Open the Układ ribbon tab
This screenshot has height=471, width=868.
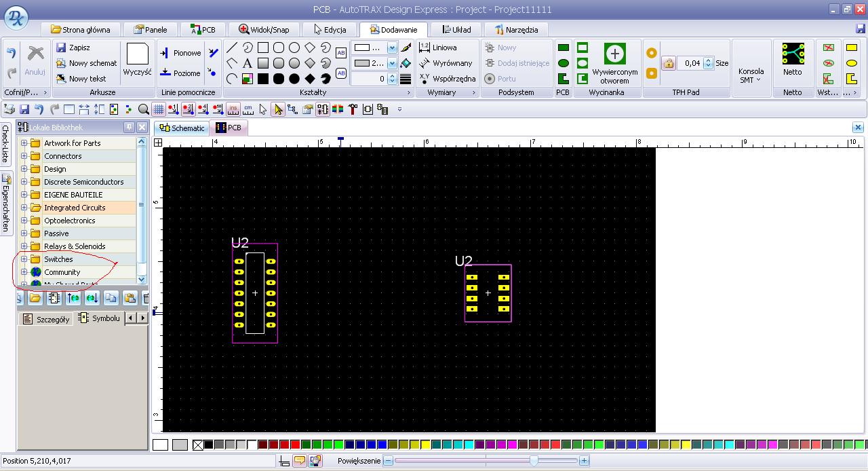(456, 30)
